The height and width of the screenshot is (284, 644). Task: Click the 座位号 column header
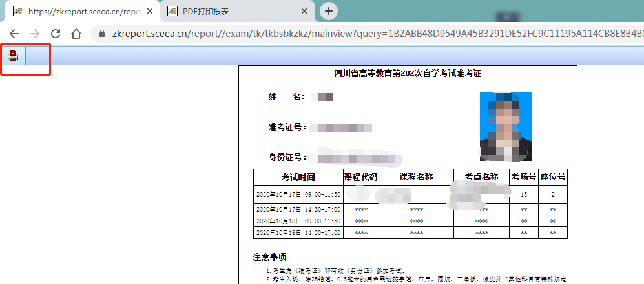click(553, 177)
